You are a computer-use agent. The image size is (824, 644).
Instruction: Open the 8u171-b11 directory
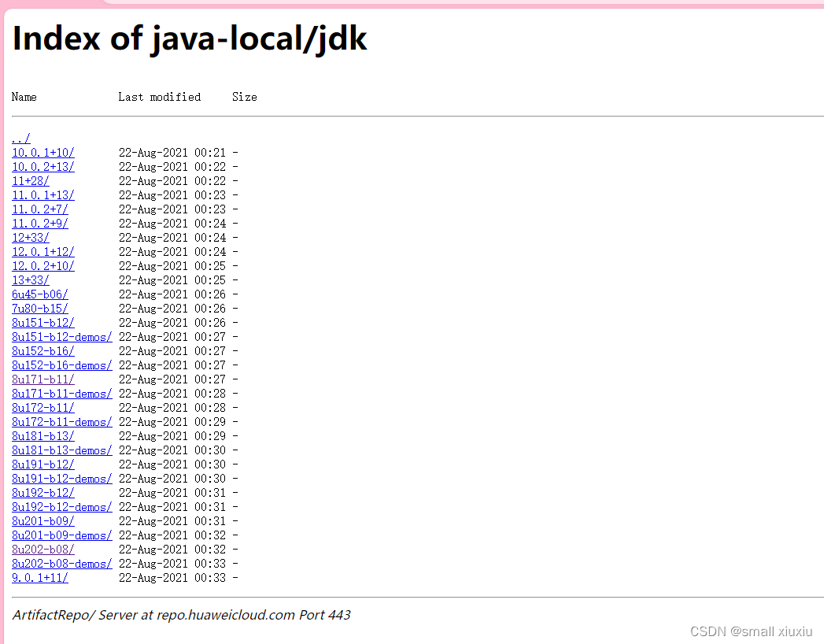(42, 379)
